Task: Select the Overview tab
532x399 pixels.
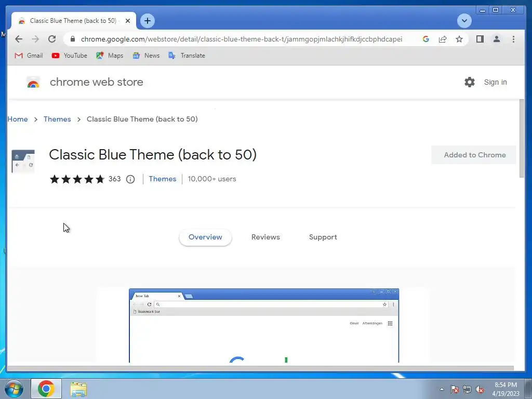Action: point(205,237)
